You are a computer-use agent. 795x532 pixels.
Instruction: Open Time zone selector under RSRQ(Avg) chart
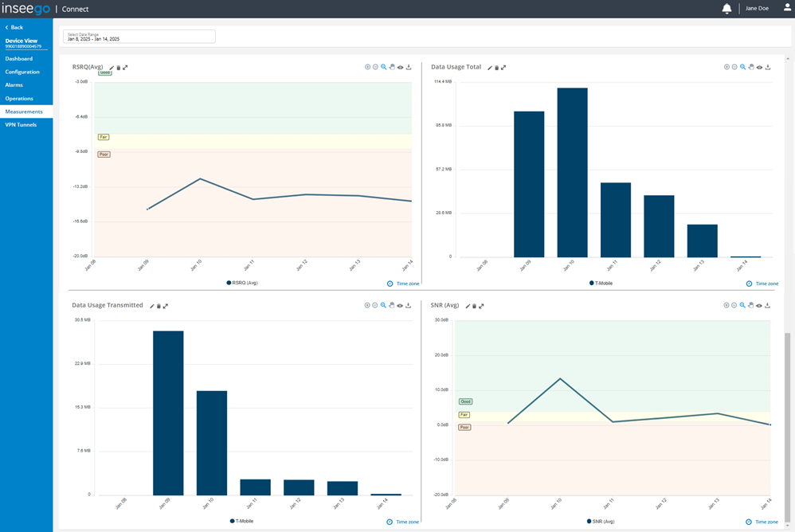(x=403, y=284)
